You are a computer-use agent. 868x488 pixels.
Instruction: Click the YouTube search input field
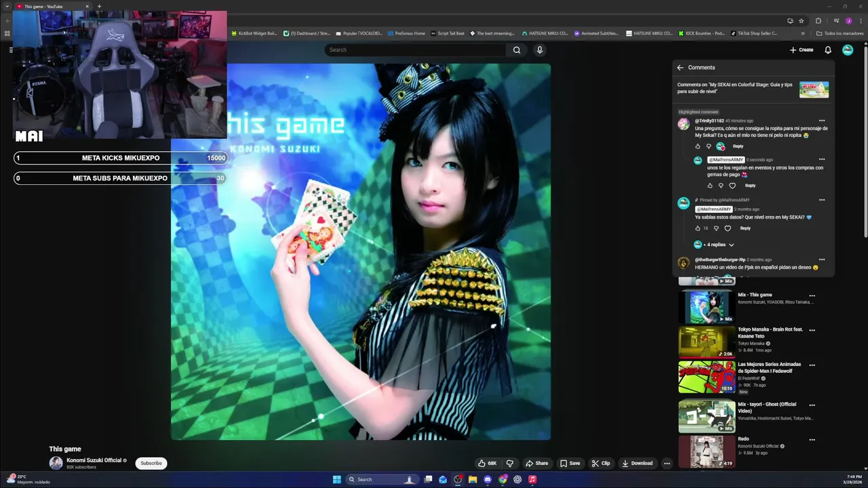tap(415, 49)
